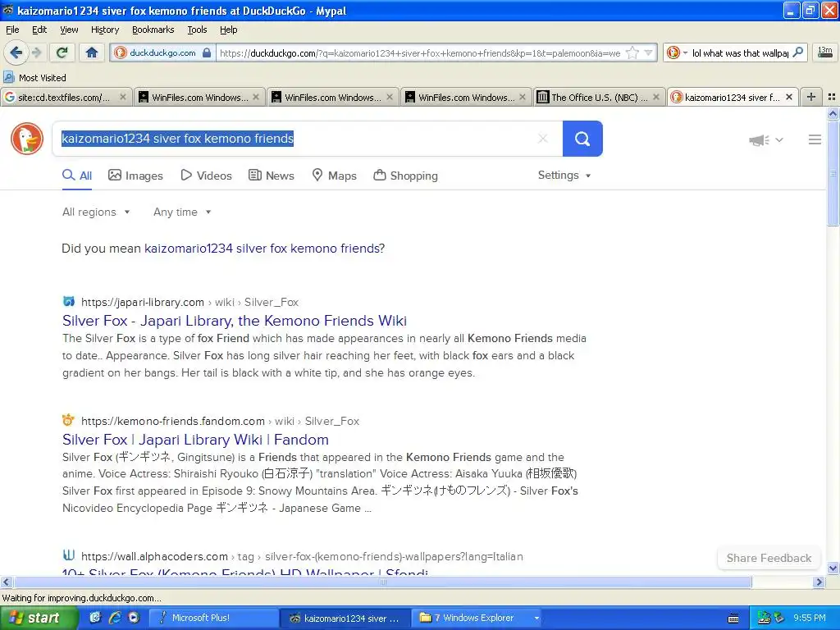Viewport: 840px width, 630px height.
Task: Open the File menu
Action: 12,30
